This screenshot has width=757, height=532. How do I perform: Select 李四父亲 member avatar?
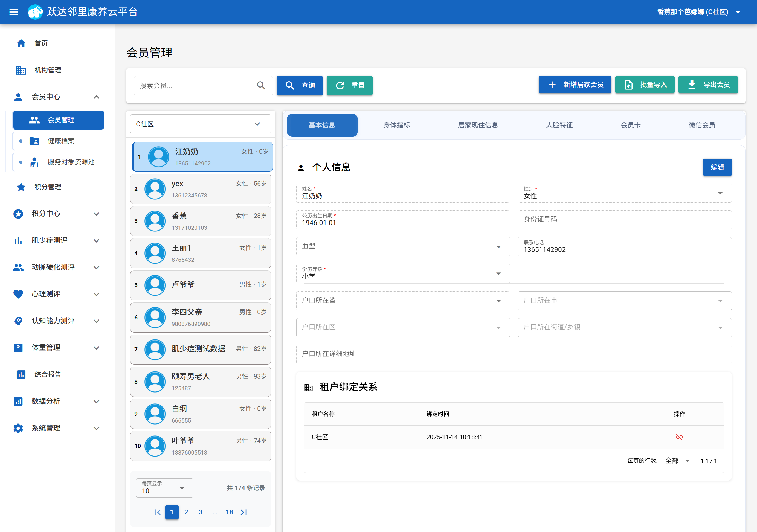[x=155, y=317]
